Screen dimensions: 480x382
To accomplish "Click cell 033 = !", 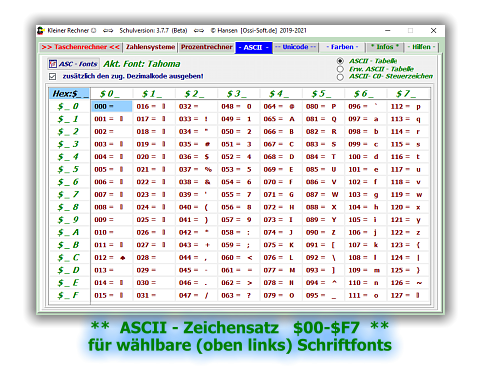I will 196,119.
